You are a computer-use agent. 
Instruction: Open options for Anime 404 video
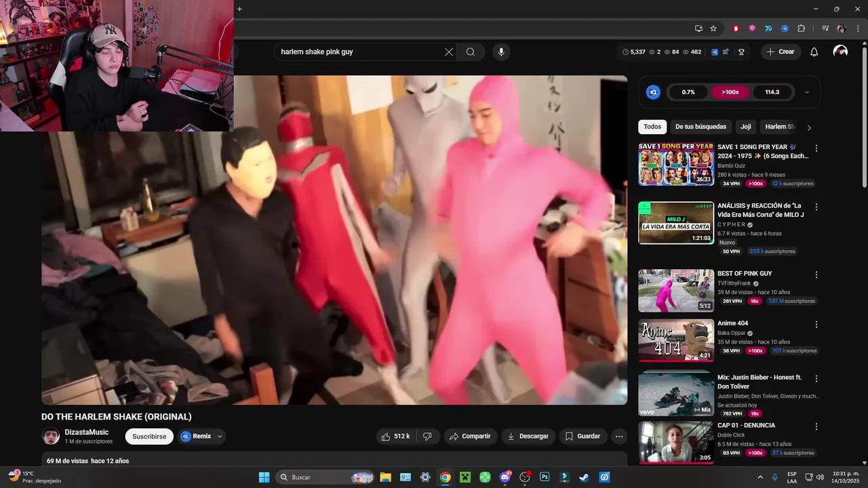[x=816, y=324]
